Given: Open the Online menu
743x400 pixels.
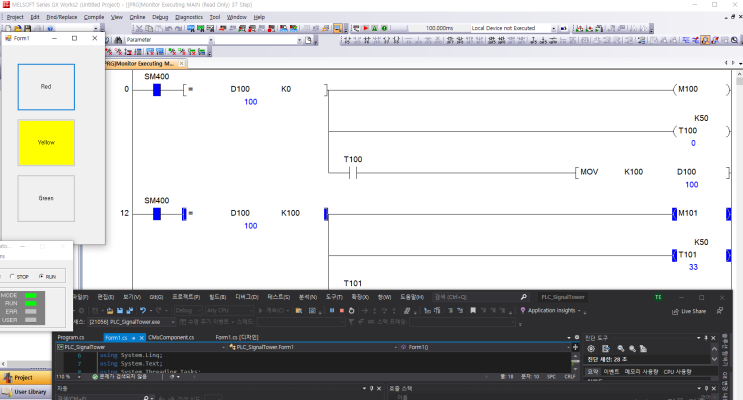Looking at the screenshot, I should click(137, 17).
